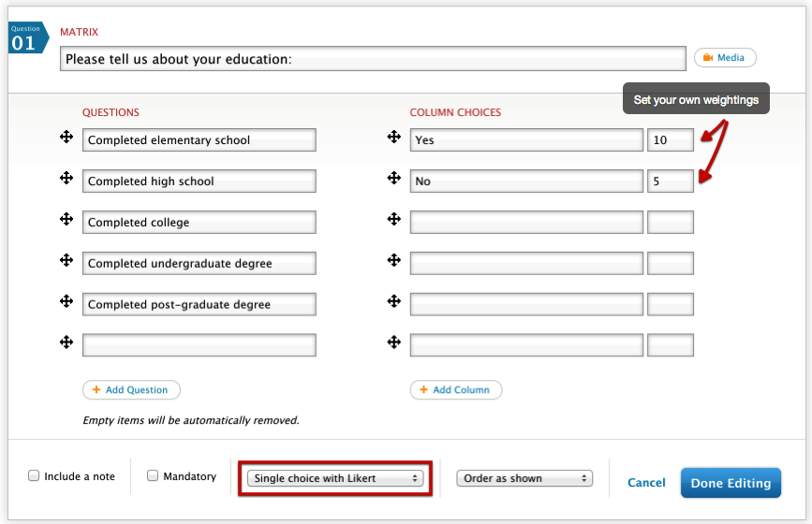Click the Done Editing button
Image resolution: width=812 pixels, height=524 pixels.
point(731,483)
